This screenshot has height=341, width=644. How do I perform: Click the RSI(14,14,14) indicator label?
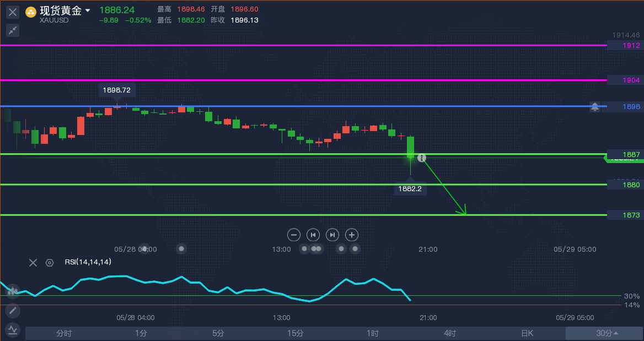[88, 262]
